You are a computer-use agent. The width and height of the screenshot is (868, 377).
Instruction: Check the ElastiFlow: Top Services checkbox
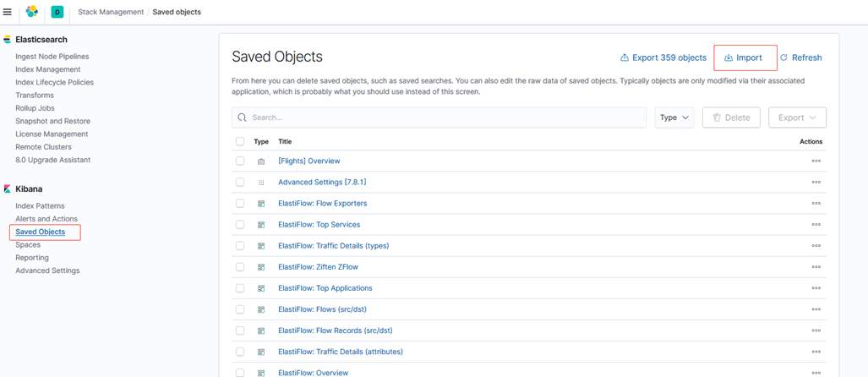click(240, 225)
